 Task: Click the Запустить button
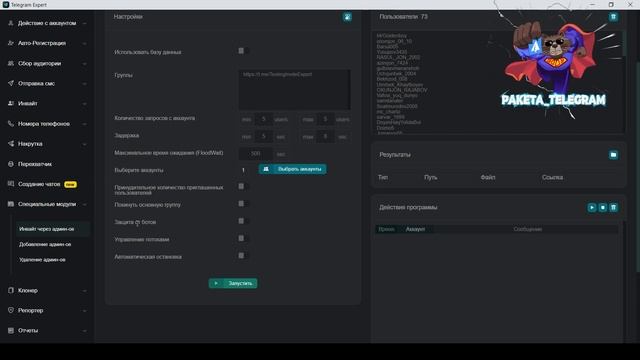pos(233,283)
